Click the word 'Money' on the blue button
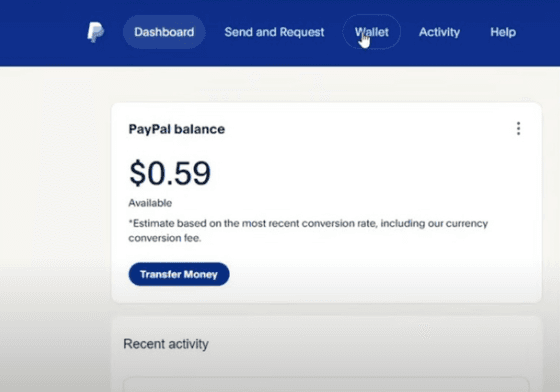560x392 pixels. (201, 274)
